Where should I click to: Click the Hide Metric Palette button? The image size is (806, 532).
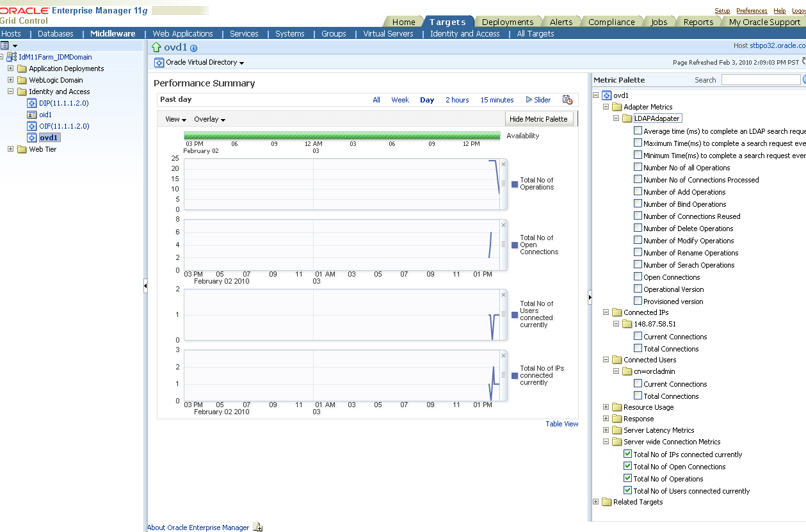coord(538,119)
